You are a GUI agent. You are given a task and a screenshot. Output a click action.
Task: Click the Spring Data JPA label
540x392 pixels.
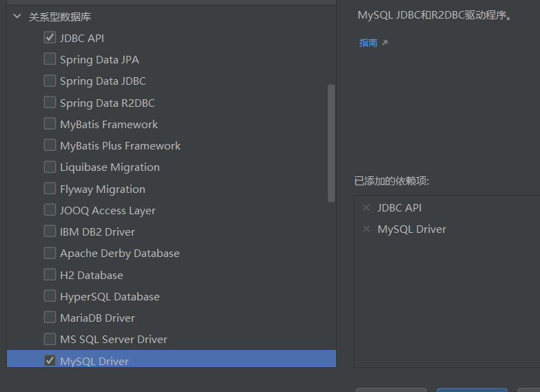click(99, 60)
